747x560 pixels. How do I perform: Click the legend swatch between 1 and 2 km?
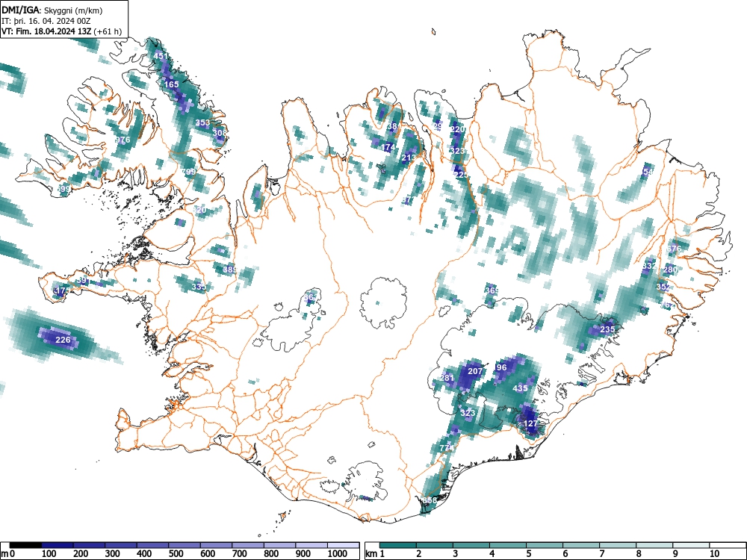point(398,545)
